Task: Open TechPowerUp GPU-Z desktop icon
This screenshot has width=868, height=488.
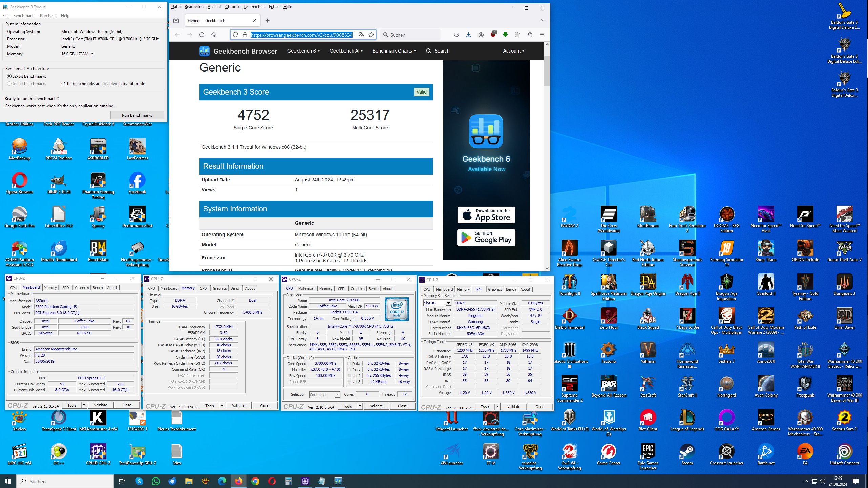Action: [x=137, y=454]
